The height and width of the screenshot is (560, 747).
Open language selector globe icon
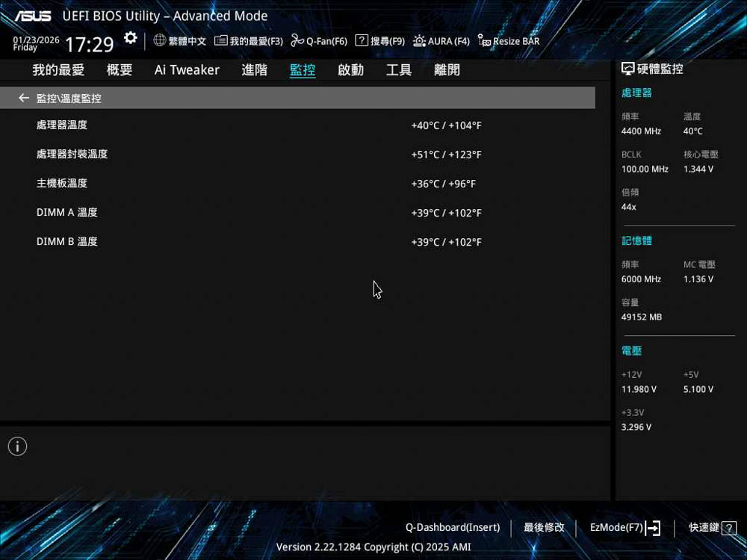[160, 41]
